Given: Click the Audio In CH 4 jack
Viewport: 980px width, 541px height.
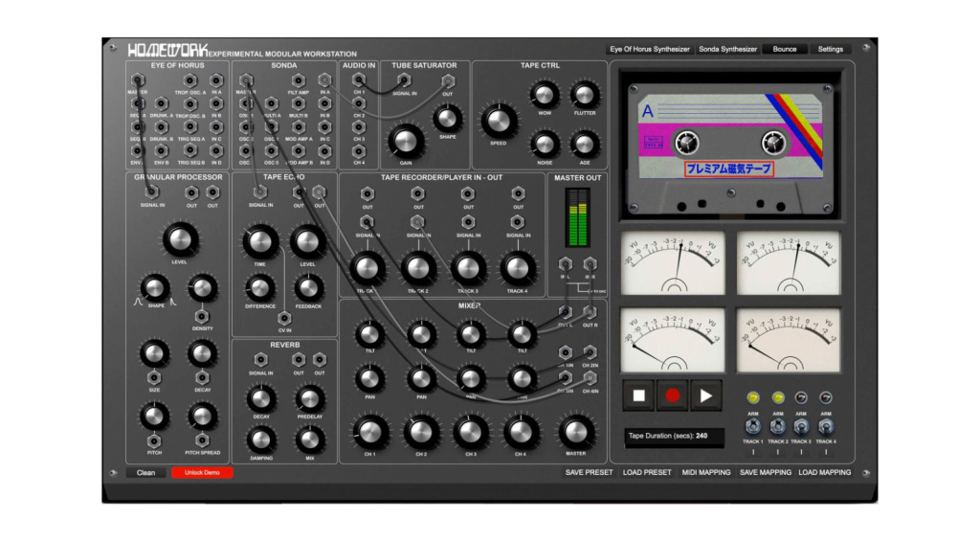Looking at the screenshot, I should 358,150.
